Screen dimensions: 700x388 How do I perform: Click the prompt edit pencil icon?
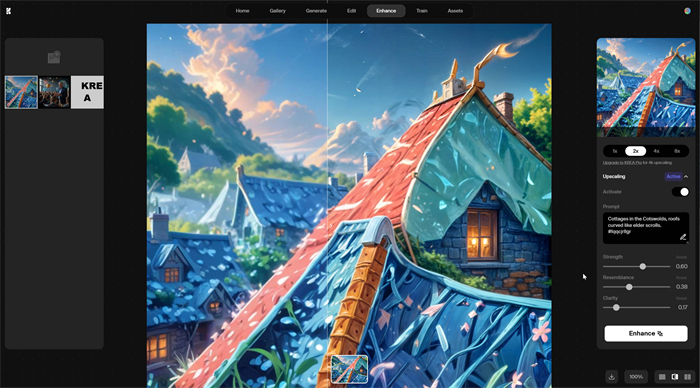(683, 237)
